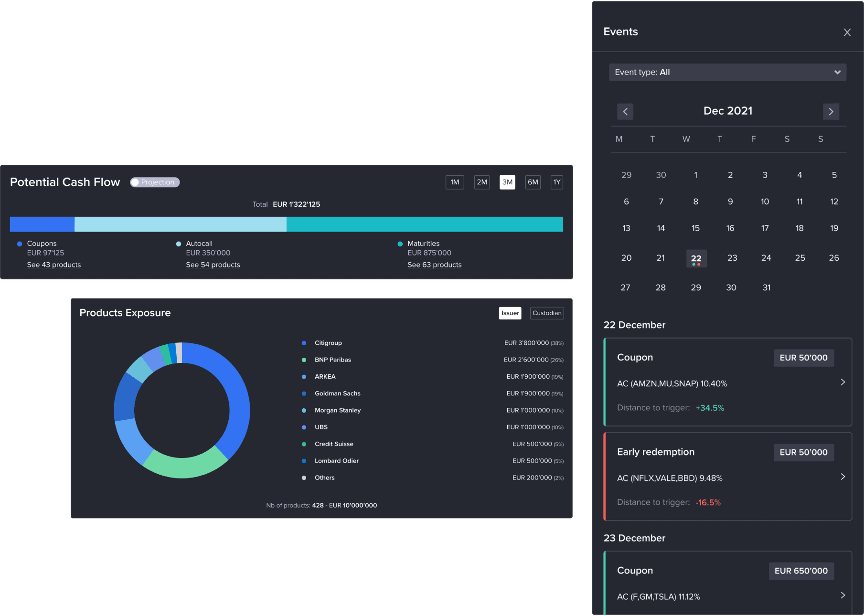The height and width of the screenshot is (616, 864).
Task: Click the EUR 650'000 coupon amount badge
Action: (801, 571)
